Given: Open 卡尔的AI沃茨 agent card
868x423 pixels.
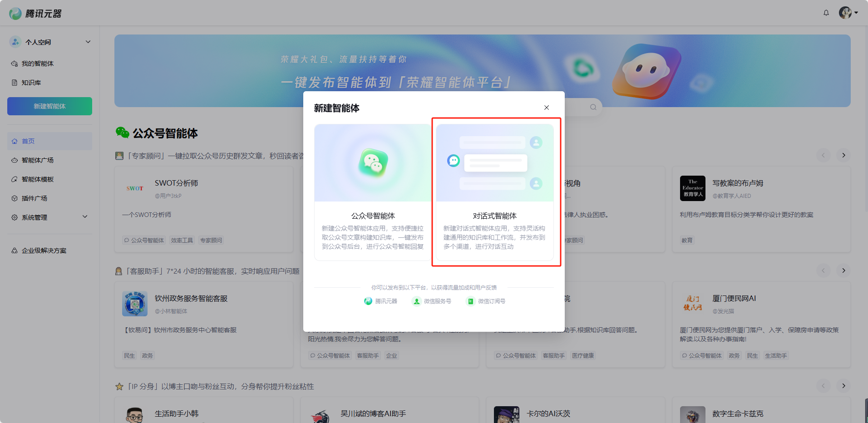Looking at the screenshot, I should tap(576, 410).
